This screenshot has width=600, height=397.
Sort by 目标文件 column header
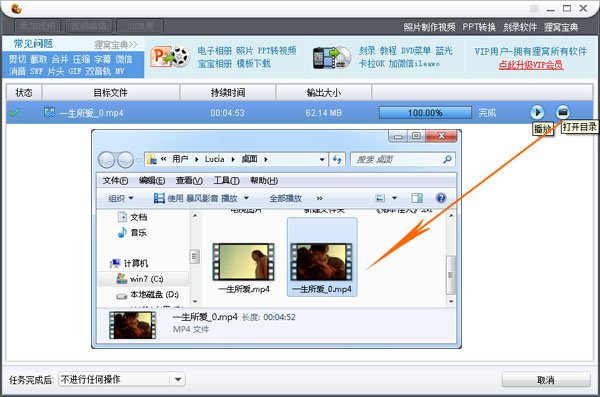coord(111,93)
